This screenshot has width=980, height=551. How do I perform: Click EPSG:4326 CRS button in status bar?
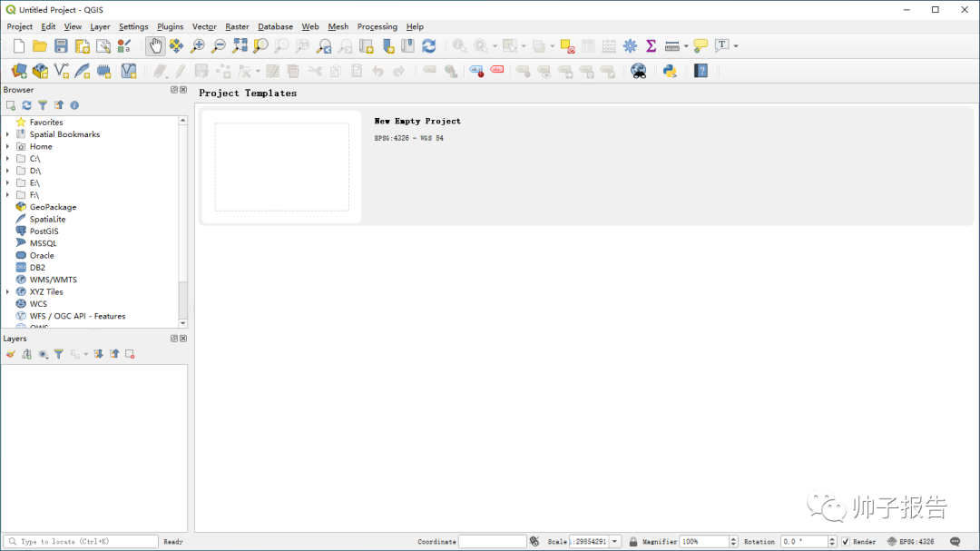(911, 542)
